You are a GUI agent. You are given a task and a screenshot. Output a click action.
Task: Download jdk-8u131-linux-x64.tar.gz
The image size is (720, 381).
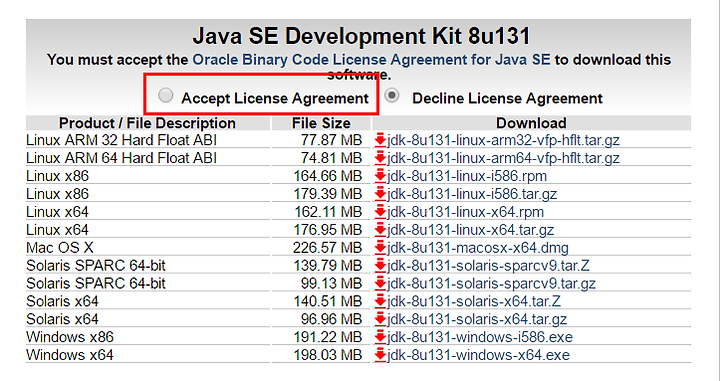471,230
